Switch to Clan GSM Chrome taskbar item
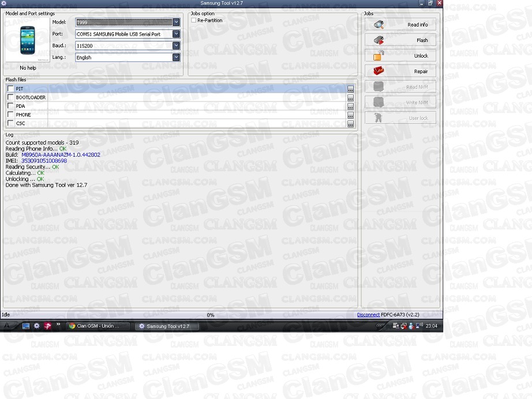Image resolution: width=532 pixels, height=399 pixels. pos(98,326)
